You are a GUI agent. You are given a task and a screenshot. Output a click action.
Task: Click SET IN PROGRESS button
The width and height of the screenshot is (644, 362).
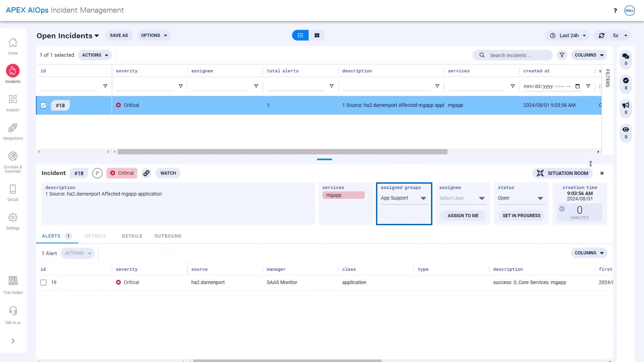pyautogui.click(x=522, y=216)
